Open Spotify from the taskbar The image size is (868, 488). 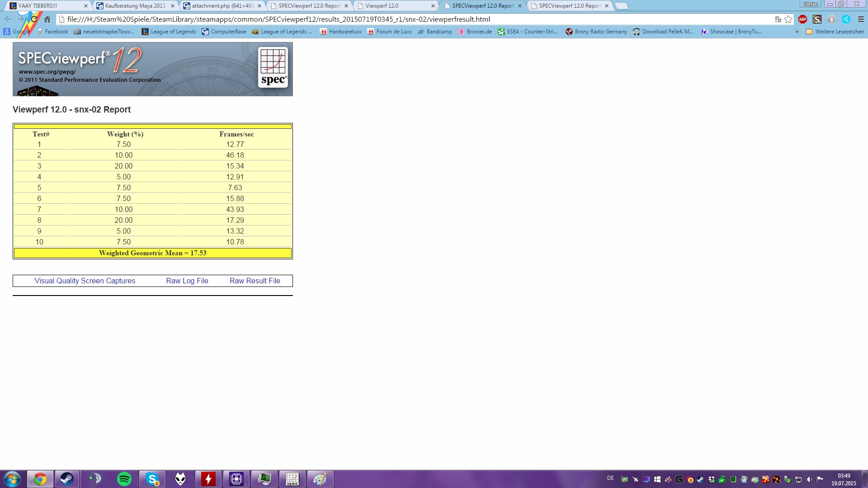pos(124,479)
